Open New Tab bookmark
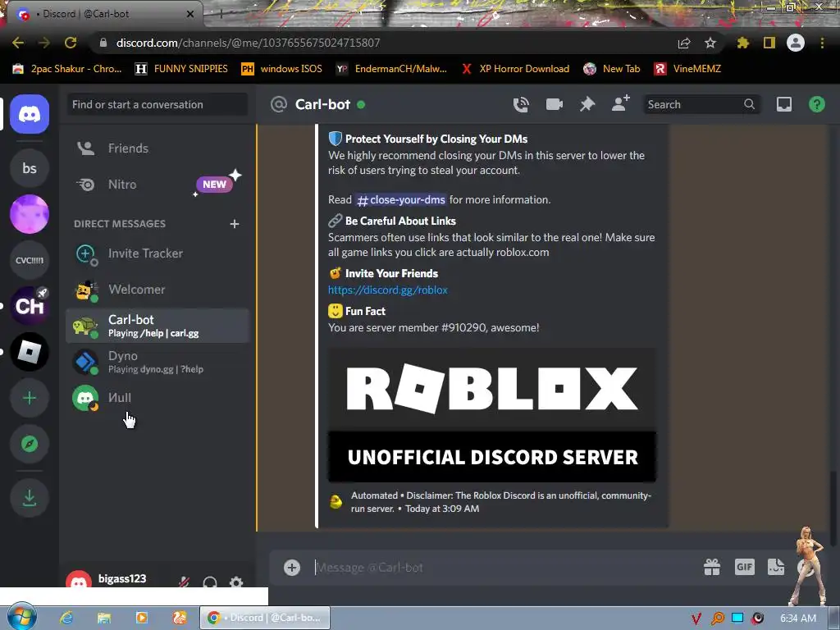This screenshot has height=630, width=840. tap(612, 69)
